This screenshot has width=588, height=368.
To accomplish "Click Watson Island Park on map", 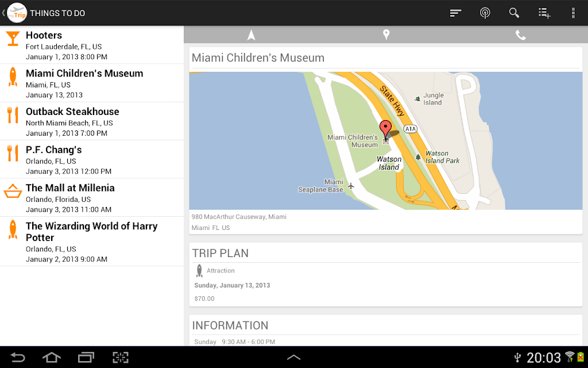I will click(442, 157).
